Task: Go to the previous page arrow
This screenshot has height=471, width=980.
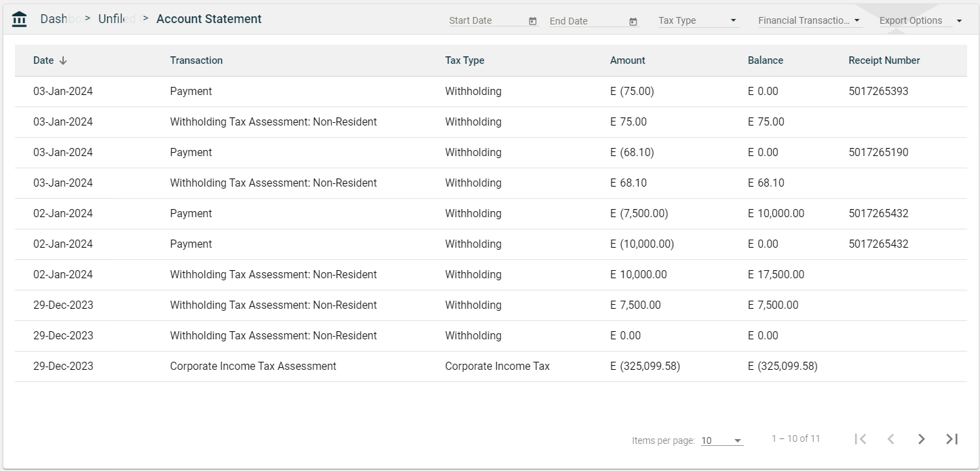Action: pyautogui.click(x=890, y=439)
